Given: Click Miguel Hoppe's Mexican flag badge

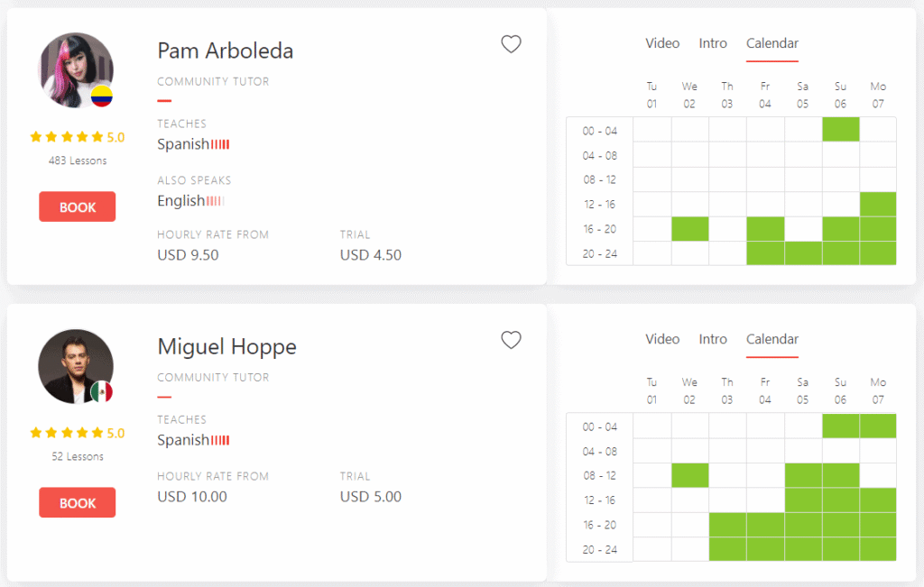Looking at the screenshot, I should pyautogui.click(x=101, y=391).
